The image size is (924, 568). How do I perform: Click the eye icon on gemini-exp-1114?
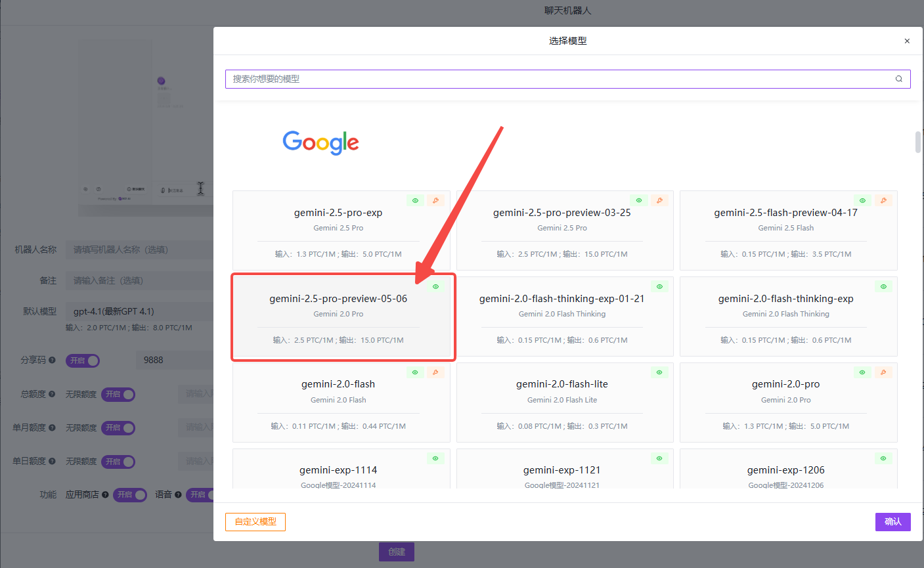(x=435, y=458)
